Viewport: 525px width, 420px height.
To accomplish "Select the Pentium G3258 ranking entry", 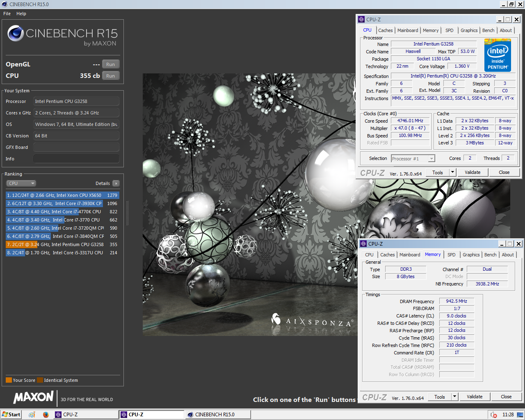I will 62,244.
